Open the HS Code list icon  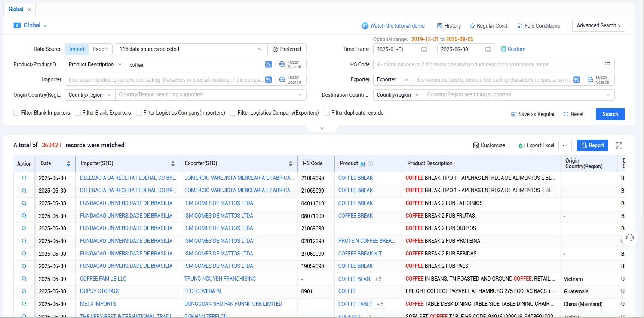click(x=607, y=64)
